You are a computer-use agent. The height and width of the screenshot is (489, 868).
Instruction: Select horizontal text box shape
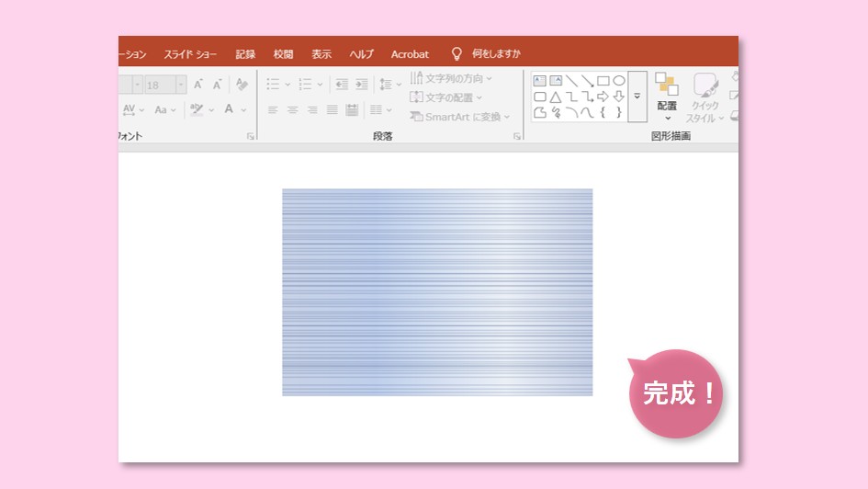click(x=540, y=81)
